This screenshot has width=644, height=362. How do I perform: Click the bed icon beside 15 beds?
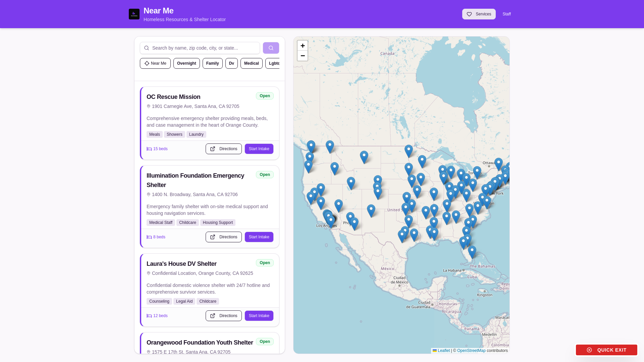149,149
